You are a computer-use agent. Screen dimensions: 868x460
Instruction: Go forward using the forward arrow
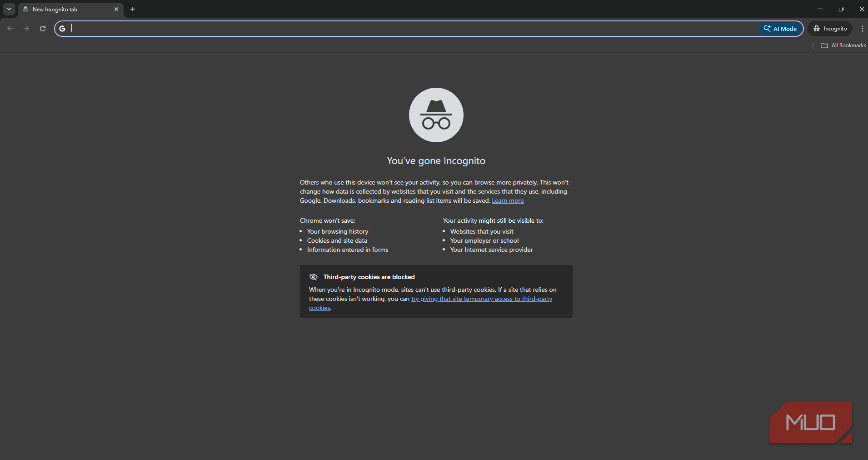26,29
